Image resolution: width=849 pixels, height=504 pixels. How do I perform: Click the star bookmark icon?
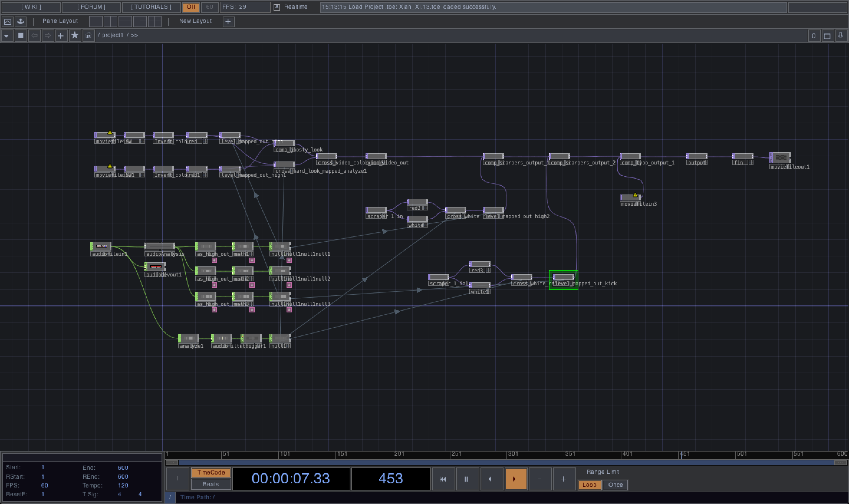coord(75,35)
